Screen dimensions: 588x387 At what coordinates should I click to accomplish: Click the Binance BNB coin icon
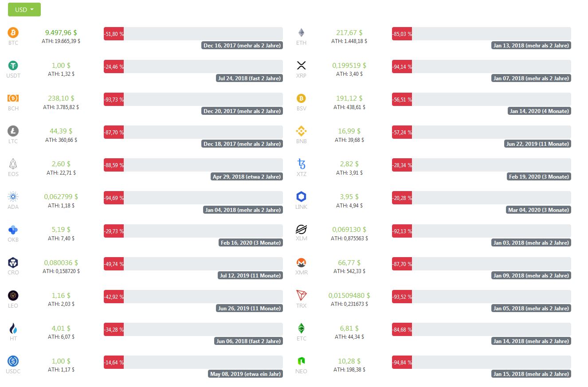[301, 131]
